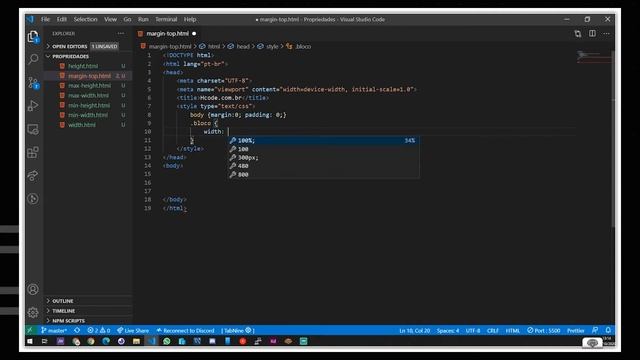Click the remote window icon in status bar
The image size is (640, 360).
(30, 330)
